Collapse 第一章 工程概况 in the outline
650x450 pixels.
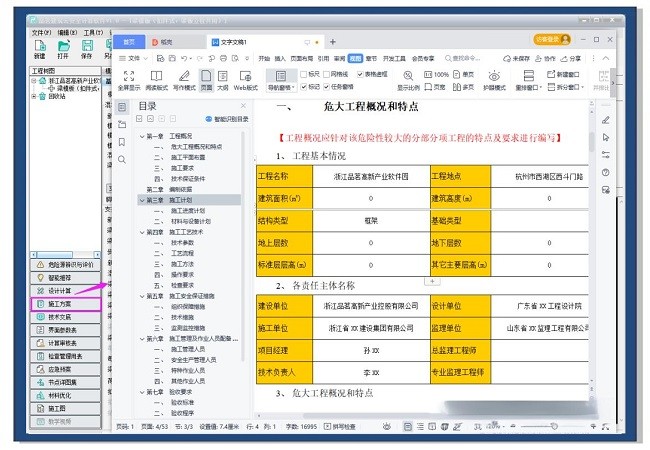[x=142, y=136]
